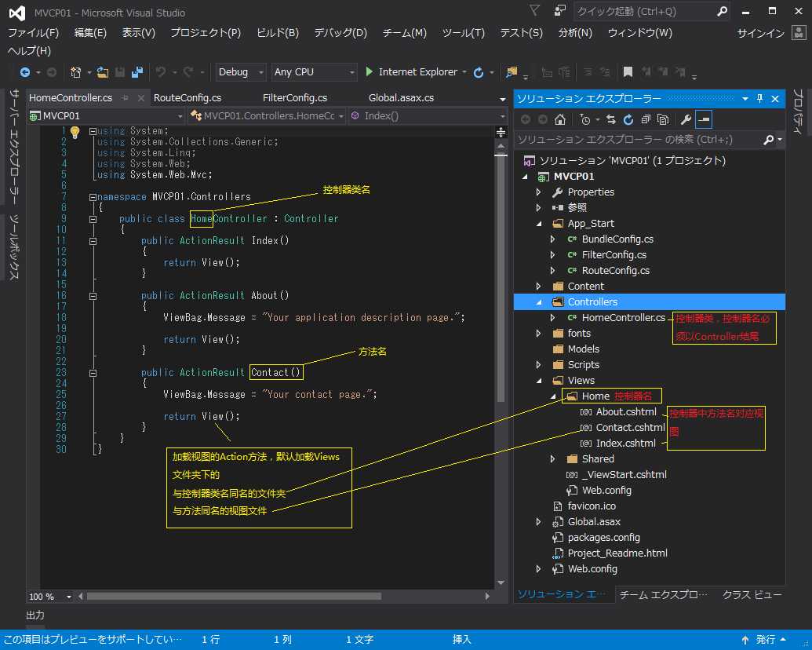812x650 pixels.
Task: Expand the Models folder node
Action: (583, 349)
